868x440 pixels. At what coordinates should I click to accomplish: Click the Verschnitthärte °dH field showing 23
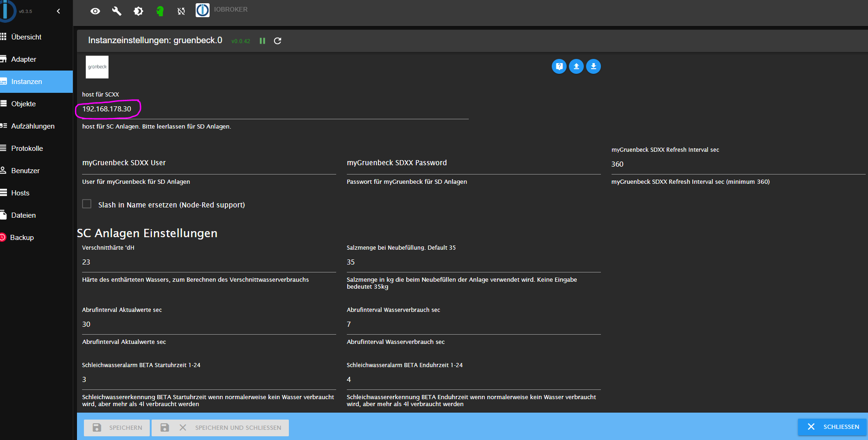pyautogui.click(x=209, y=262)
